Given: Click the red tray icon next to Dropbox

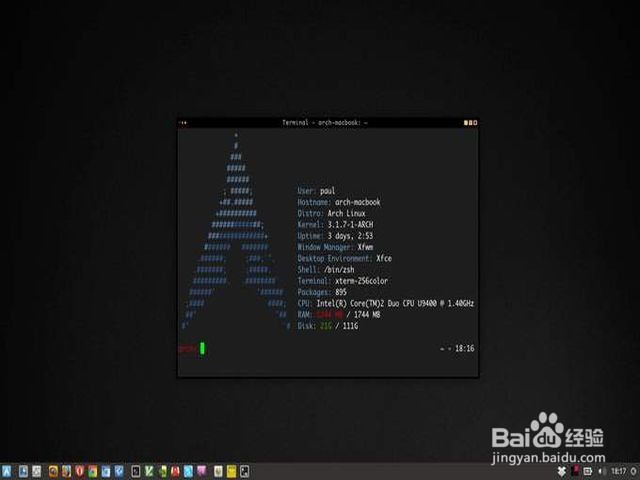Looking at the screenshot, I should [576, 470].
